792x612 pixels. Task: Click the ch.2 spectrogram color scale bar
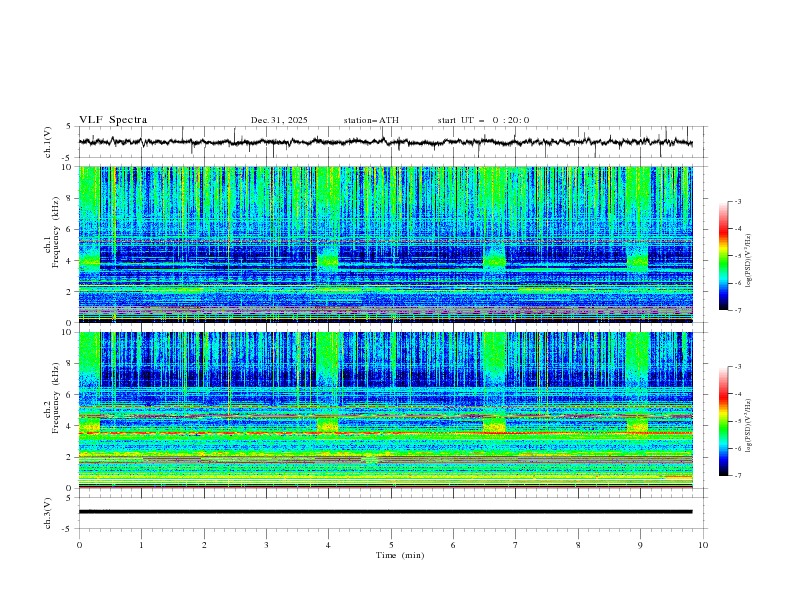click(723, 421)
